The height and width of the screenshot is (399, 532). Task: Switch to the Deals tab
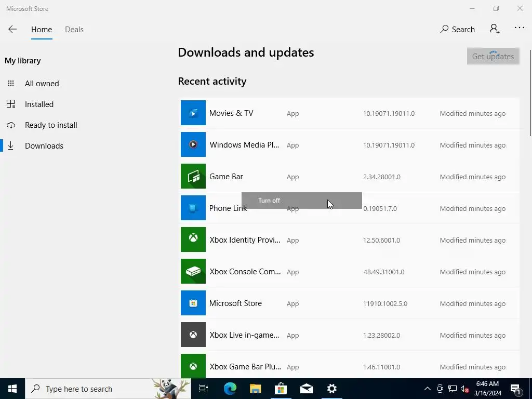74,30
